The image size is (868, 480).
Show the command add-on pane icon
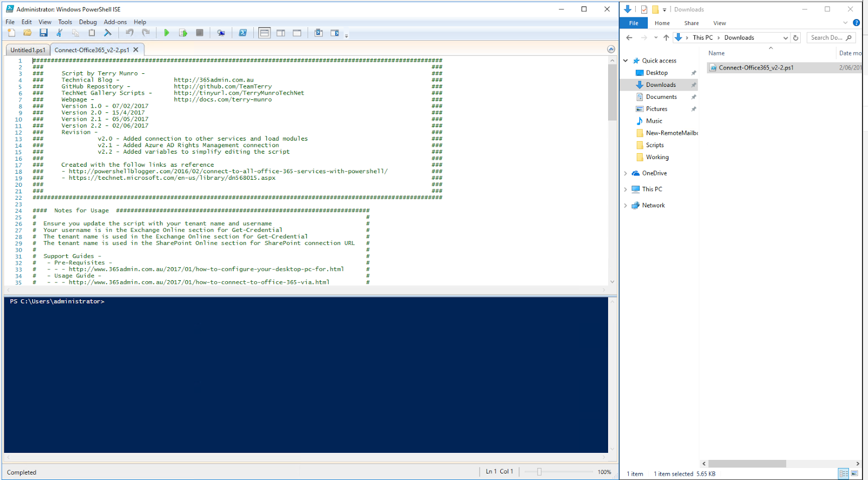335,33
